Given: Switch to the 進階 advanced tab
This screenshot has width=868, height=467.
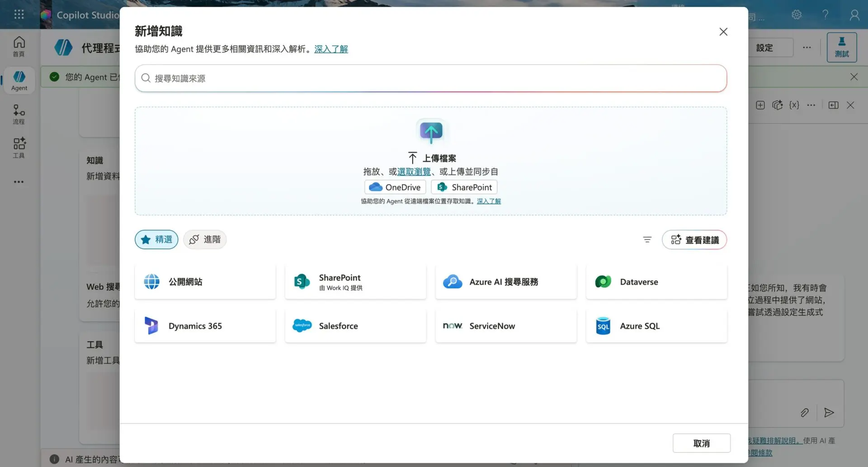Looking at the screenshot, I should [205, 239].
